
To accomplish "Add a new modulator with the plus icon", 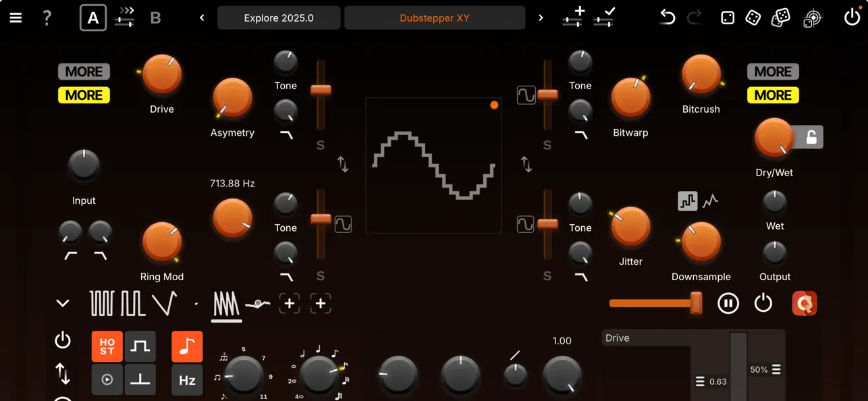I will click(x=290, y=303).
